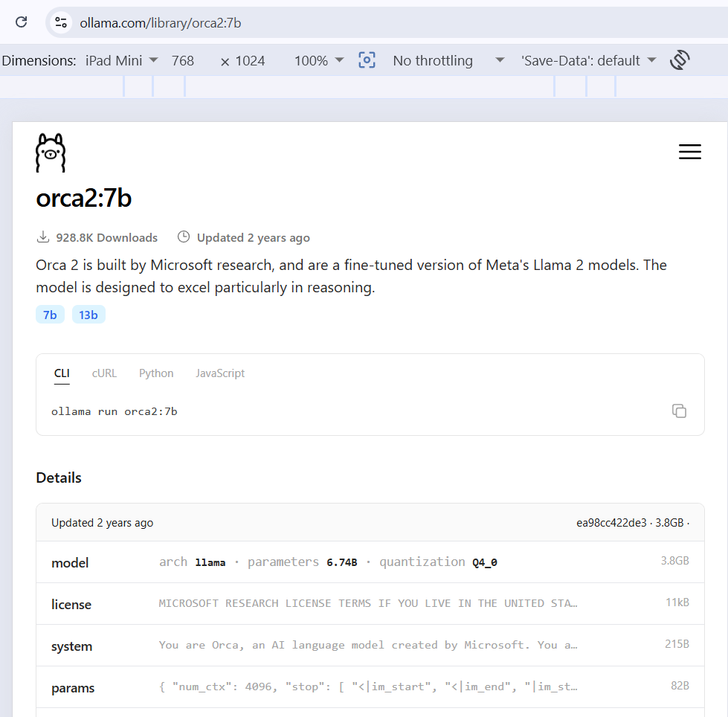Click the address bar URL ollama.com/library/orca2:7b
This screenshot has height=717, width=728.
[x=160, y=23]
